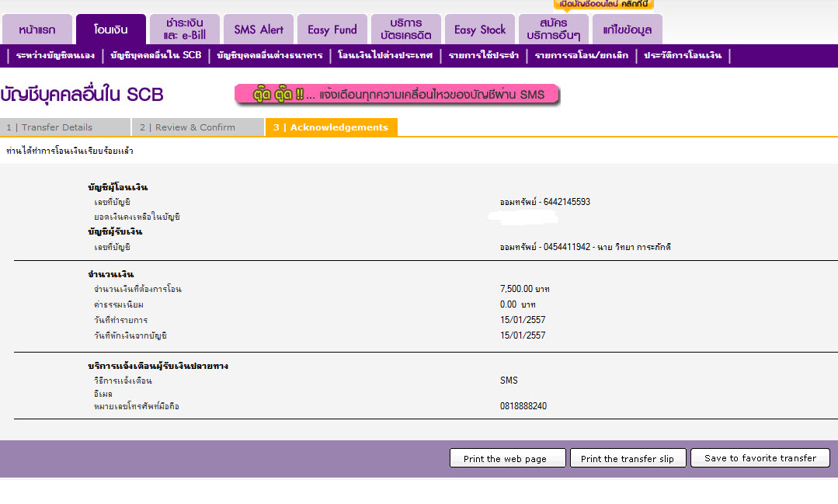The height and width of the screenshot is (504, 838).
Task: Open the บริการบัตรเครดิต credit card tab
Action: [405, 30]
